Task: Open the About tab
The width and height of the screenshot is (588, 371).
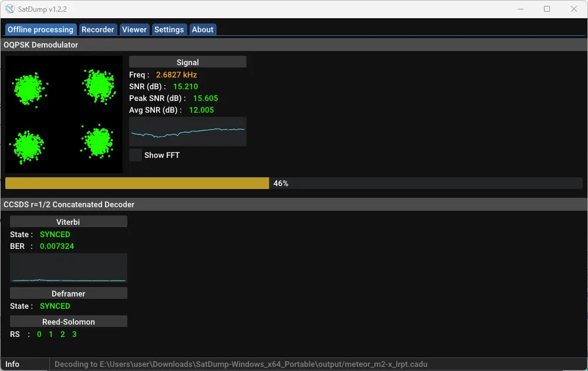Action: (x=202, y=29)
